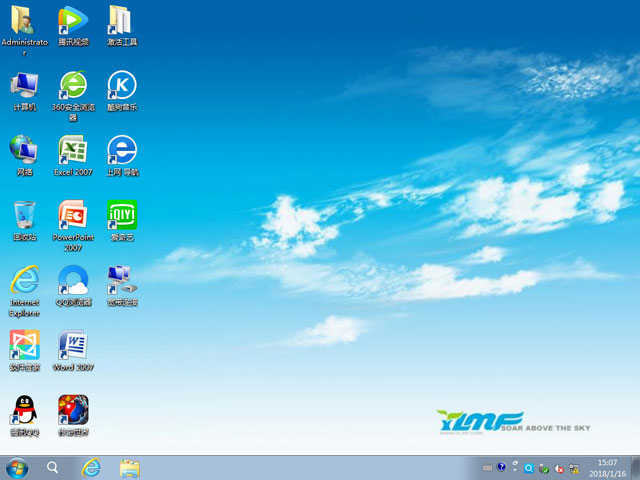Open the Recycle Bin (回收站) on desktop
This screenshot has width=640, height=480.
(24, 216)
